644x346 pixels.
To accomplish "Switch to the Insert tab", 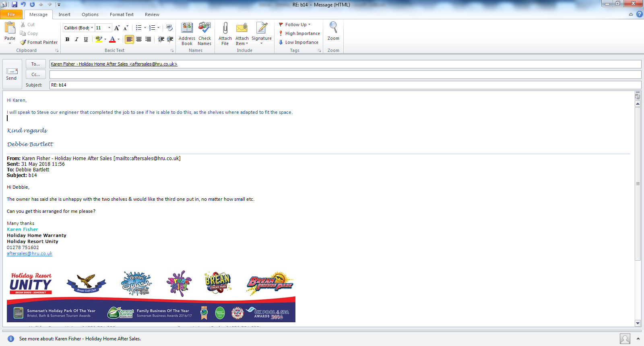I will (64, 14).
